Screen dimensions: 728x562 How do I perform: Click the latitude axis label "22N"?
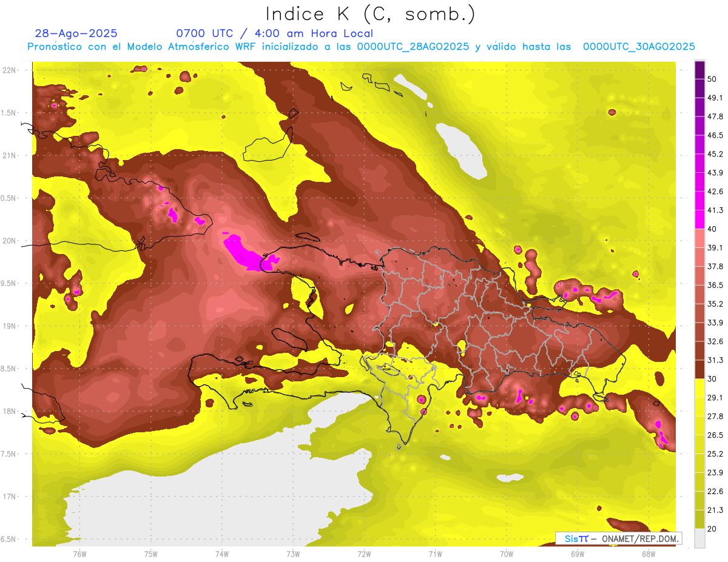click(10, 70)
